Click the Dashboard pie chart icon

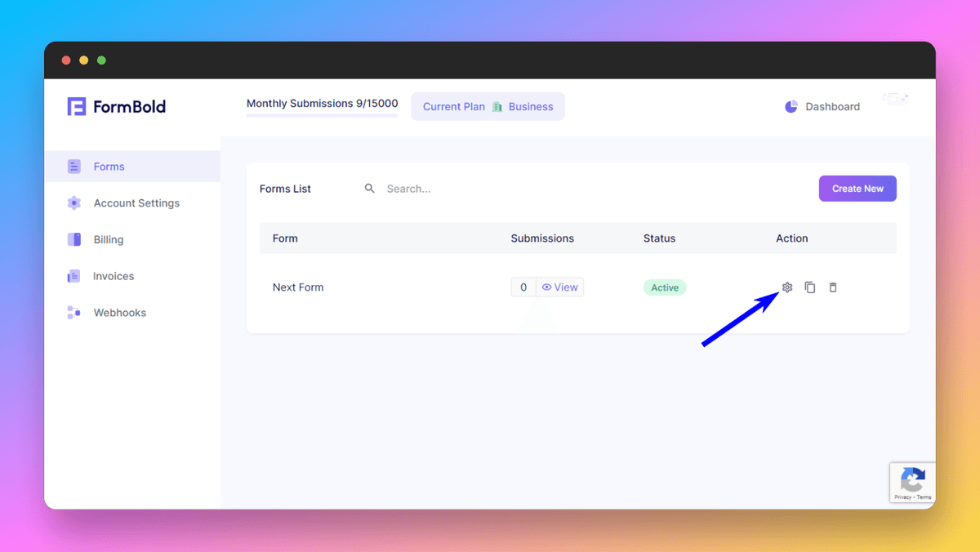[x=791, y=107]
